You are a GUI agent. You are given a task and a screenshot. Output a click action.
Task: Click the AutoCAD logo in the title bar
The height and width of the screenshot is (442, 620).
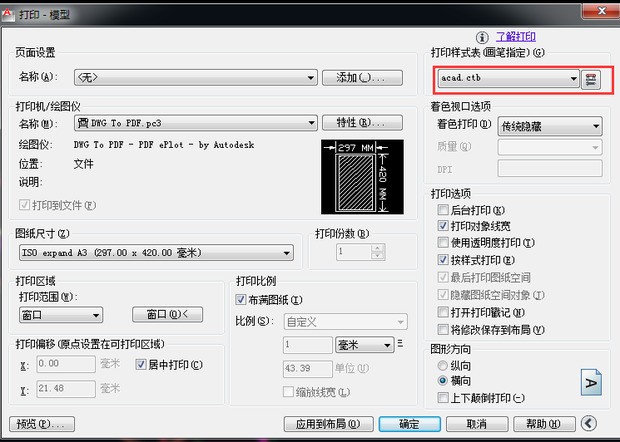pyautogui.click(x=8, y=15)
